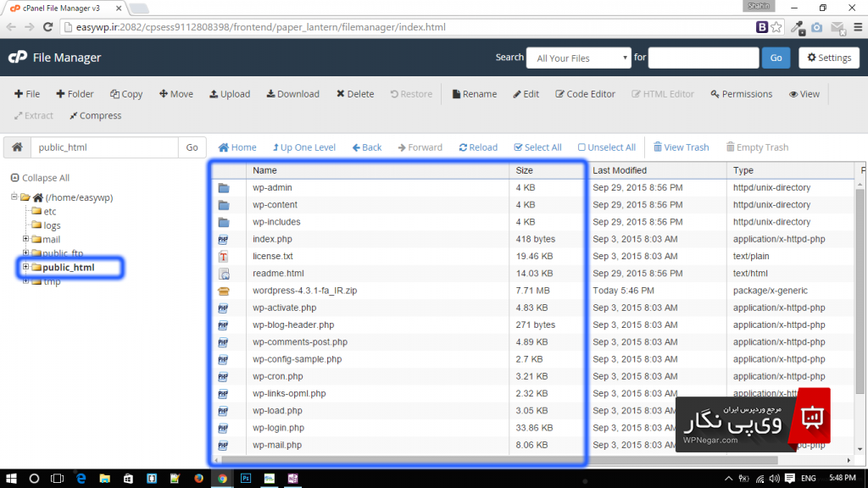Click the Compress toolbar button
868x488 pixels.
pyautogui.click(x=95, y=115)
